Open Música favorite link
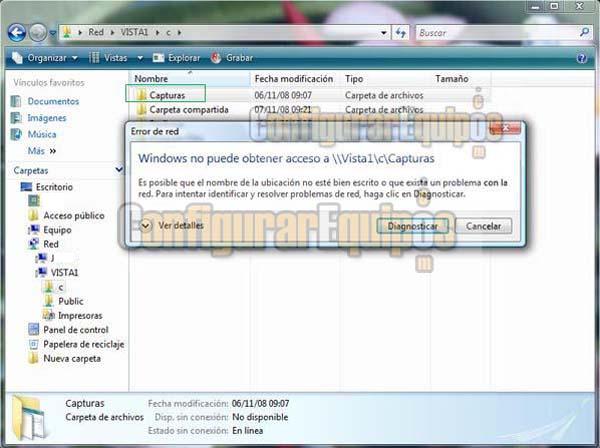Viewport: 600px width, 448px height. pyautogui.click(x=42, y=134)
